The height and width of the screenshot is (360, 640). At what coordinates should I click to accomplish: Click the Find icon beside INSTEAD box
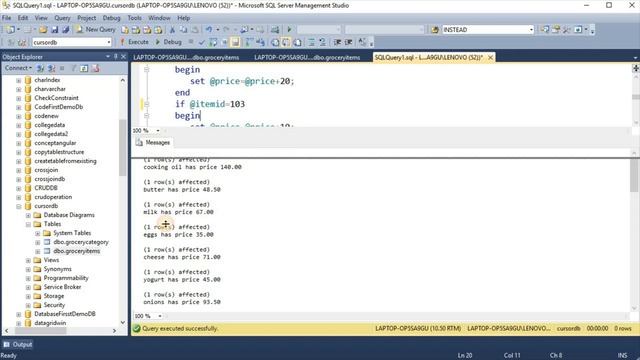point(435,29)
